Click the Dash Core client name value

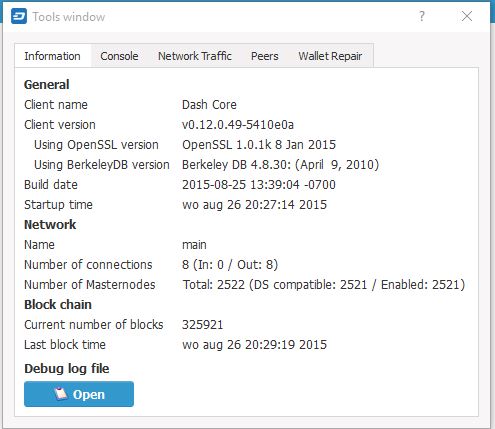click(209, 105)
